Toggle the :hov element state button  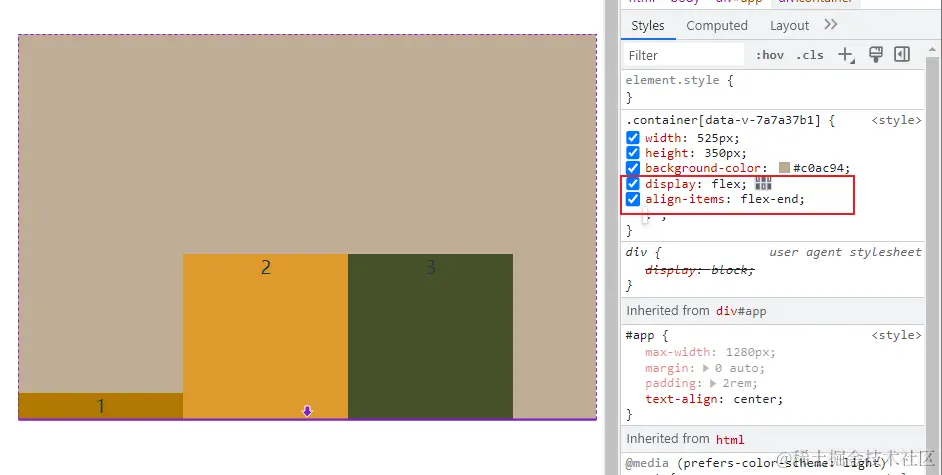[x=770, y=55]
